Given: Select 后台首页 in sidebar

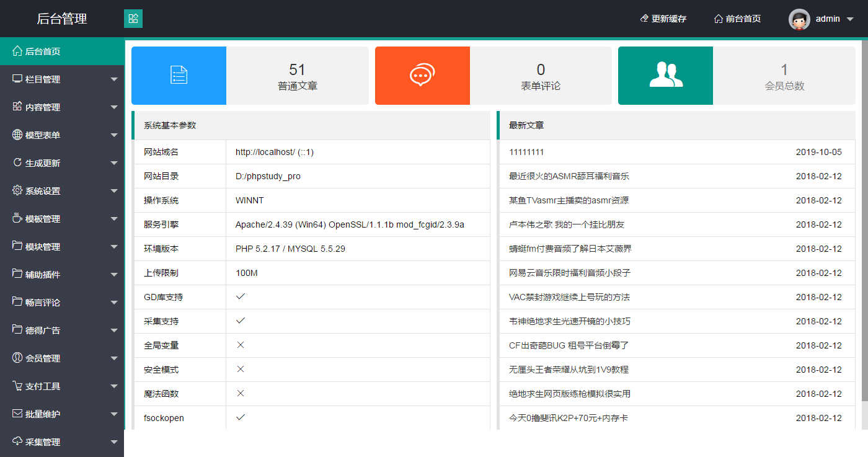Looking at the screenshot, I should click(62, 51).
